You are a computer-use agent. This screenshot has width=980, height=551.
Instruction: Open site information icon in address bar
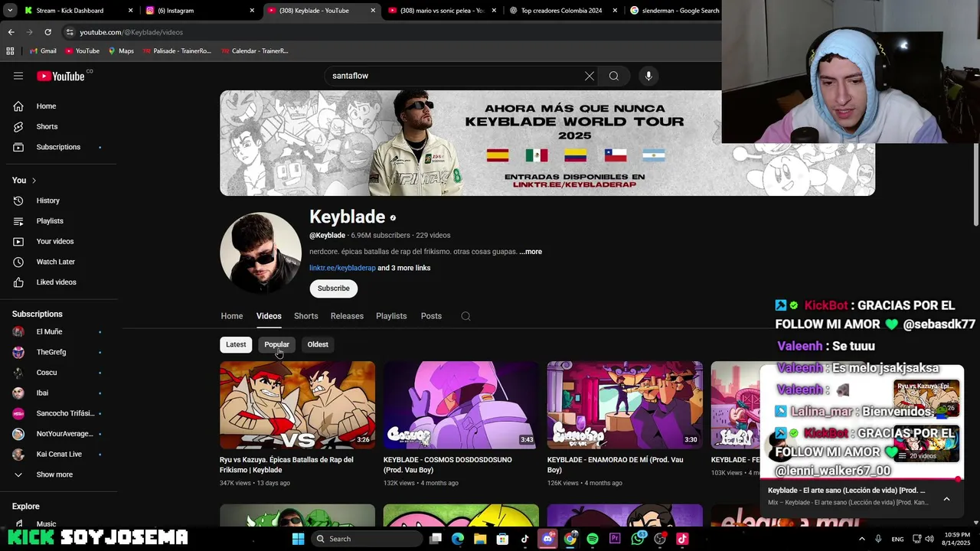tap(70, 32)
